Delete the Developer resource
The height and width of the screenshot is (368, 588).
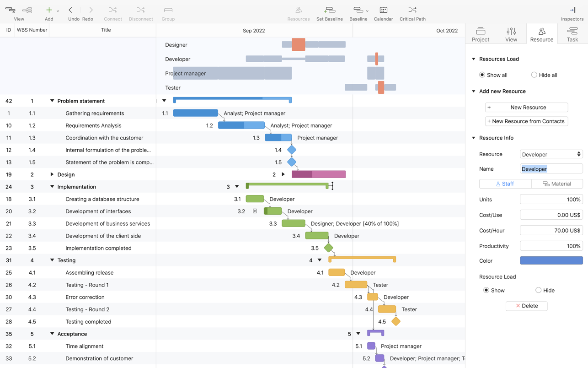tap(526, 306)
